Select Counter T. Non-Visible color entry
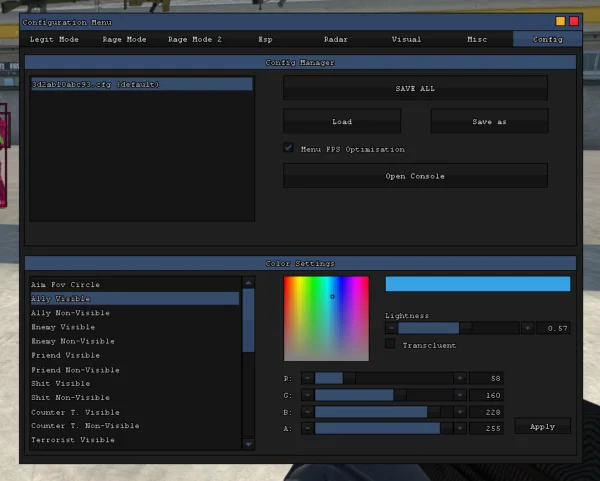This screenshot has height=481, width=600. [135, 426]
